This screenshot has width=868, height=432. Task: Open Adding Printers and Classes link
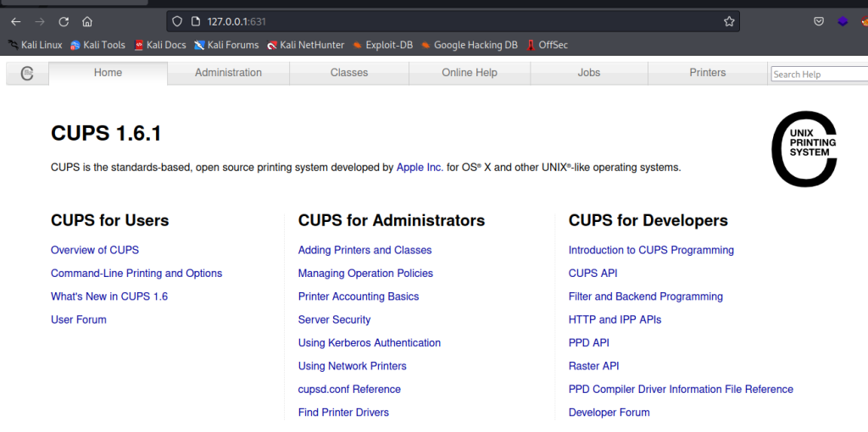tap(364, 250)
